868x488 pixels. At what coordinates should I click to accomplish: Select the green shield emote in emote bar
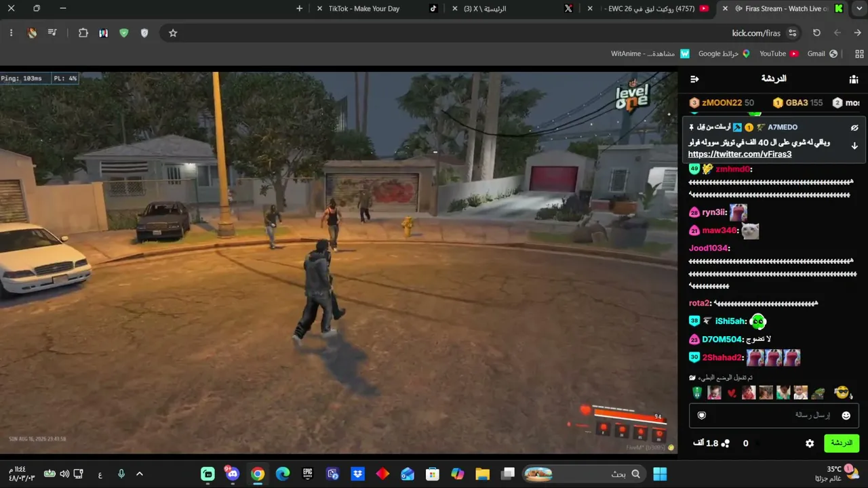coord(697,392)
